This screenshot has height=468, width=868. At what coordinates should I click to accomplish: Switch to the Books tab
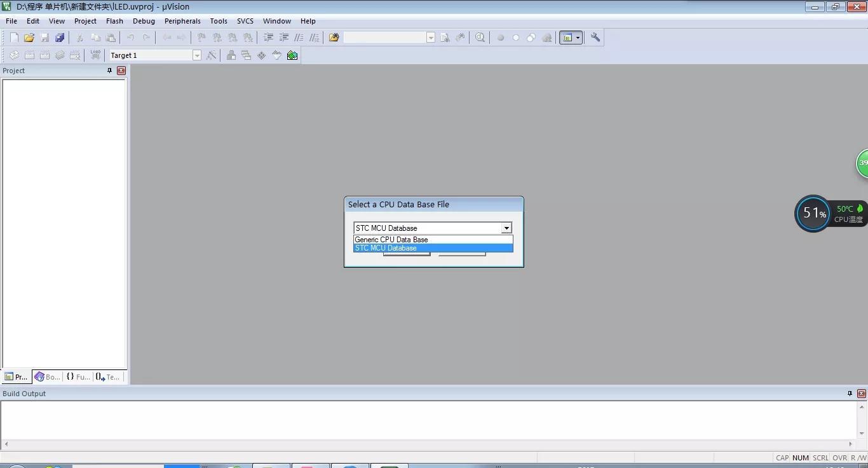point(48,377)
